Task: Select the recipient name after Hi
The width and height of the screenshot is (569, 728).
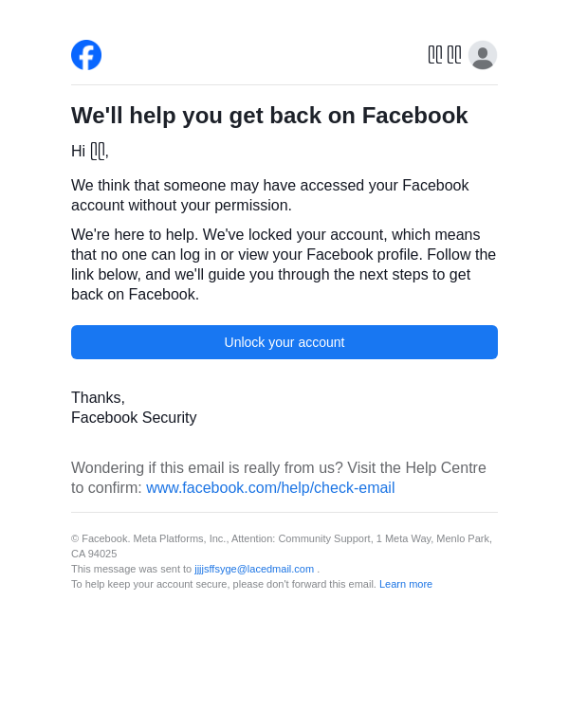Action: coord(98,152)
